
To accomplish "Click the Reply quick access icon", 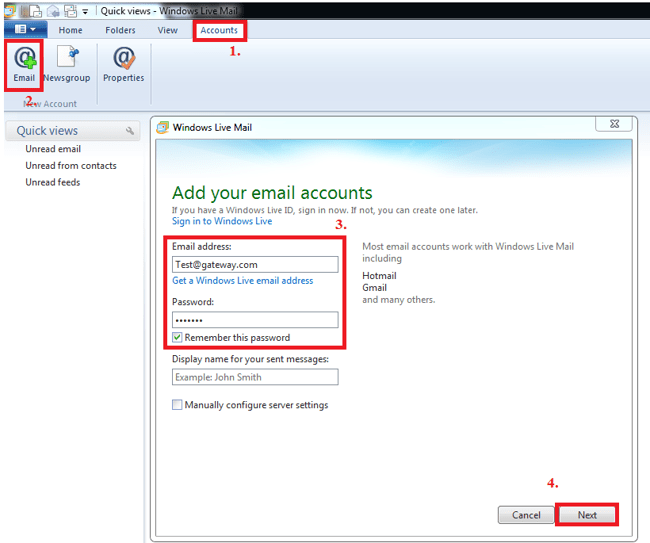I will coord(53,11).
